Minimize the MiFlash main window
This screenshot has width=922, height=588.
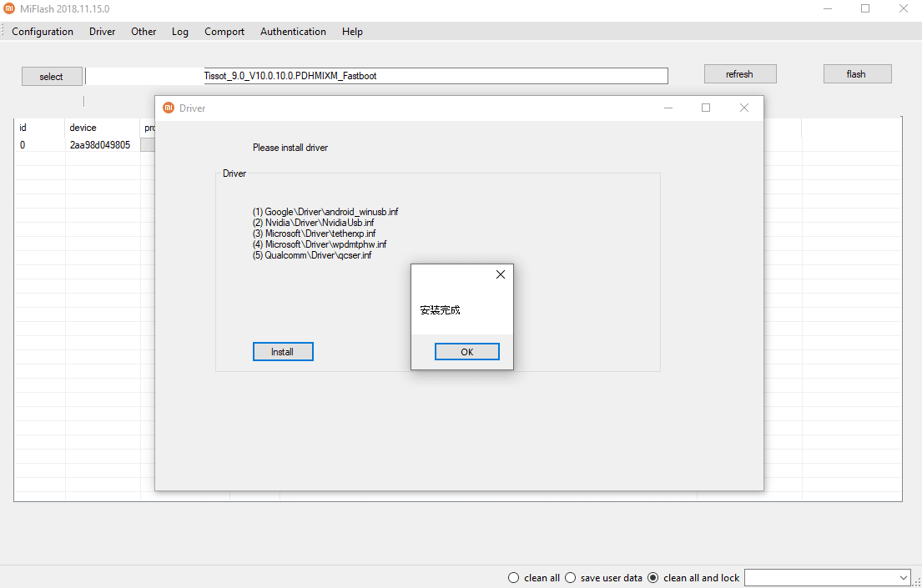[828, 9]
